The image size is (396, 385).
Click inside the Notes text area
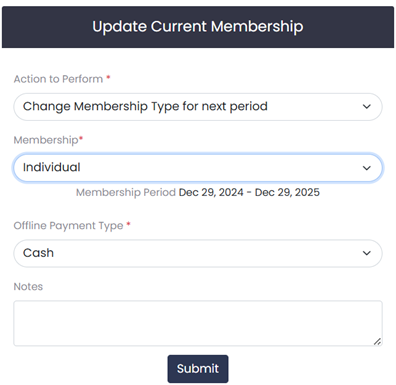[198, 323]
